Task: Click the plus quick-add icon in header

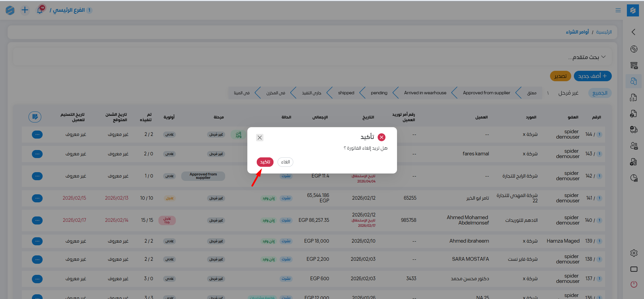Action: coord(25,10)
